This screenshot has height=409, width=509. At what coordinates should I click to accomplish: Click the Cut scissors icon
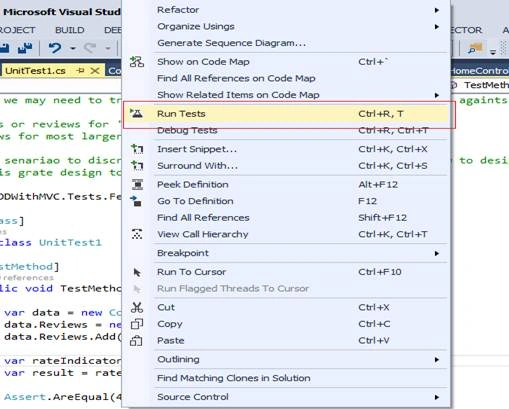point(137,307)
